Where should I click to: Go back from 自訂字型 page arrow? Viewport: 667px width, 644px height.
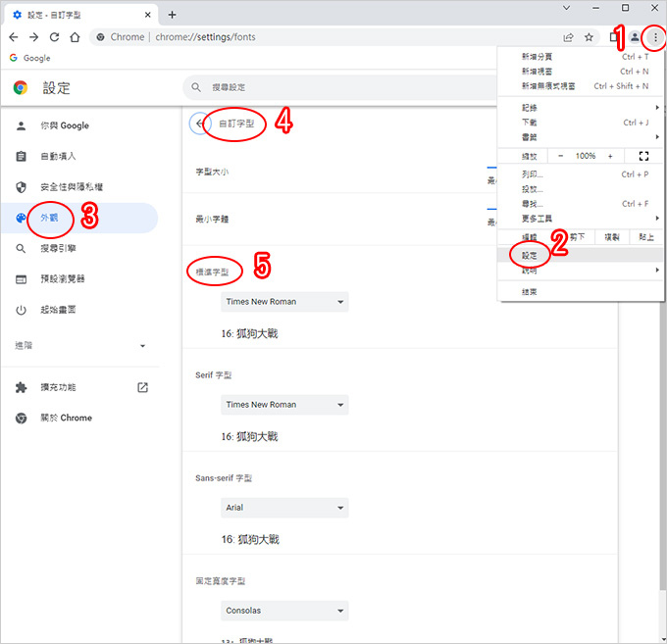tap(199, 124)
